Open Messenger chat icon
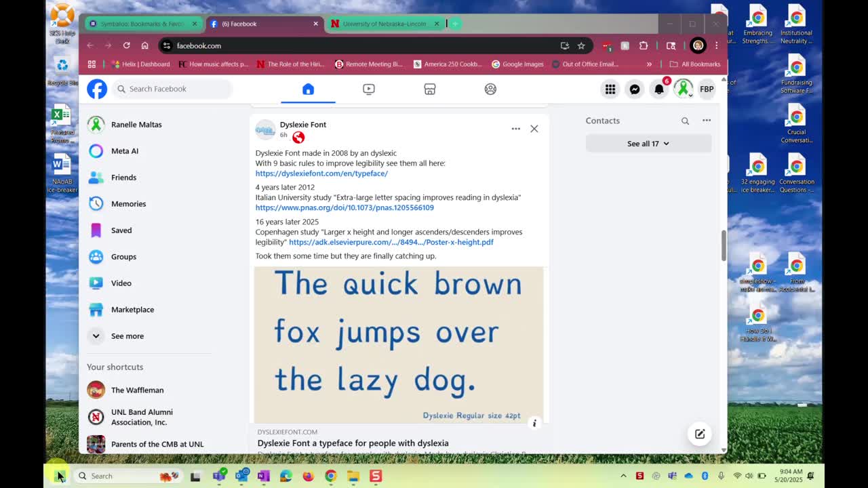Image resolution: width=868 pixels, height=488 pixels. point(635,89)
